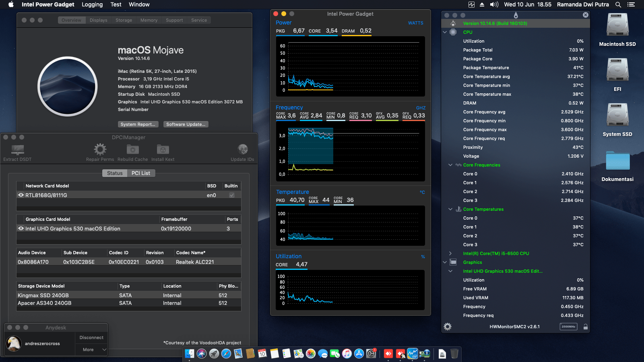Click the Update IDs globe icon

242,149
